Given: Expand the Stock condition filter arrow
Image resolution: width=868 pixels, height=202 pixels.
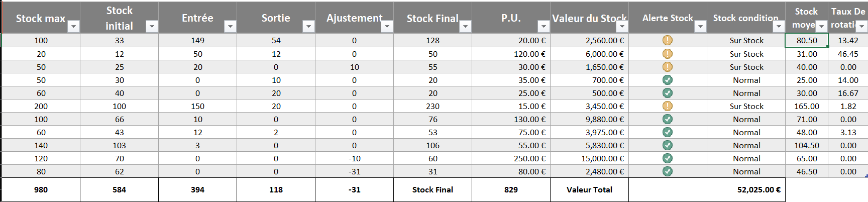Looking at the screenshot, I should click(779, 27).
